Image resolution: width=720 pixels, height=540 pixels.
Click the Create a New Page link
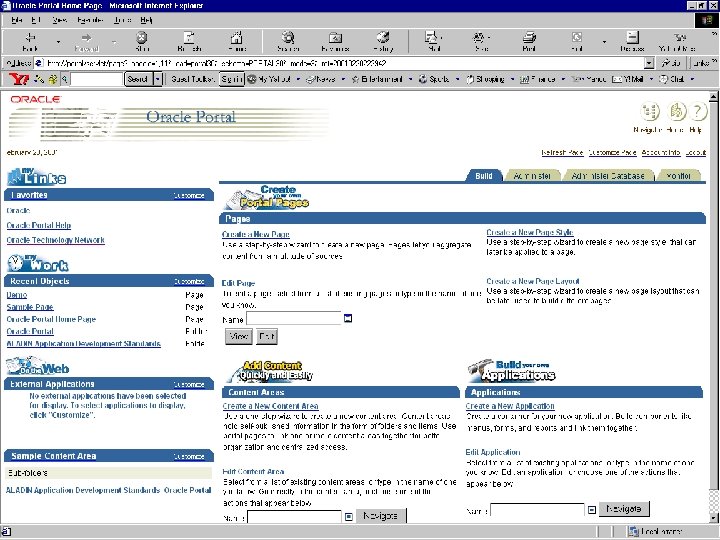click(256, 234)
